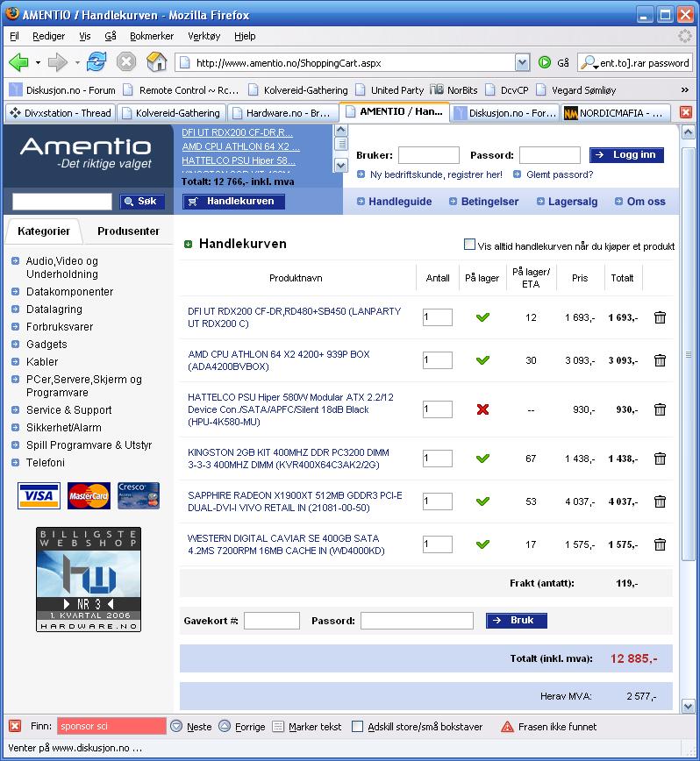This screenshot has width=700, height=761.
Task: Switch to NORDICMAFIA browser tab
Action: [616, 113]
